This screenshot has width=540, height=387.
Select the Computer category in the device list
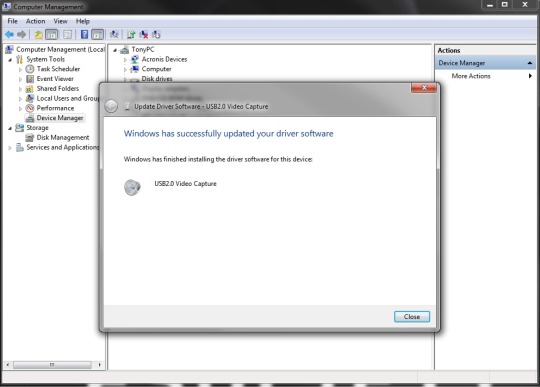coord(156,69)
